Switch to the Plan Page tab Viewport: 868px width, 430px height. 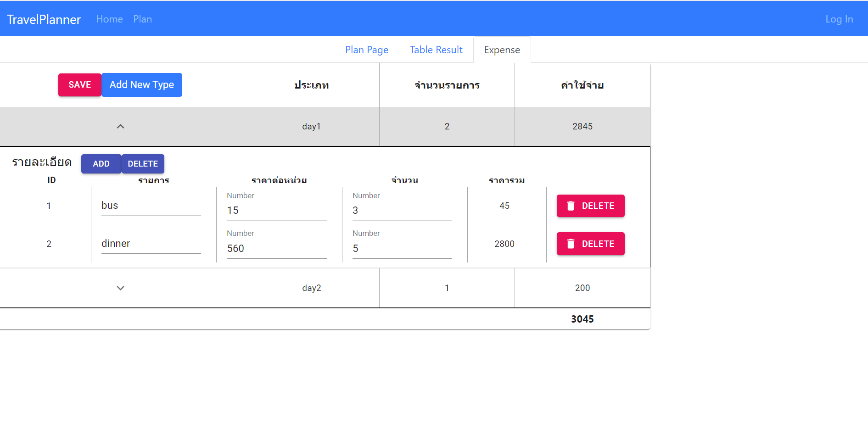click(x=366, y=50)
